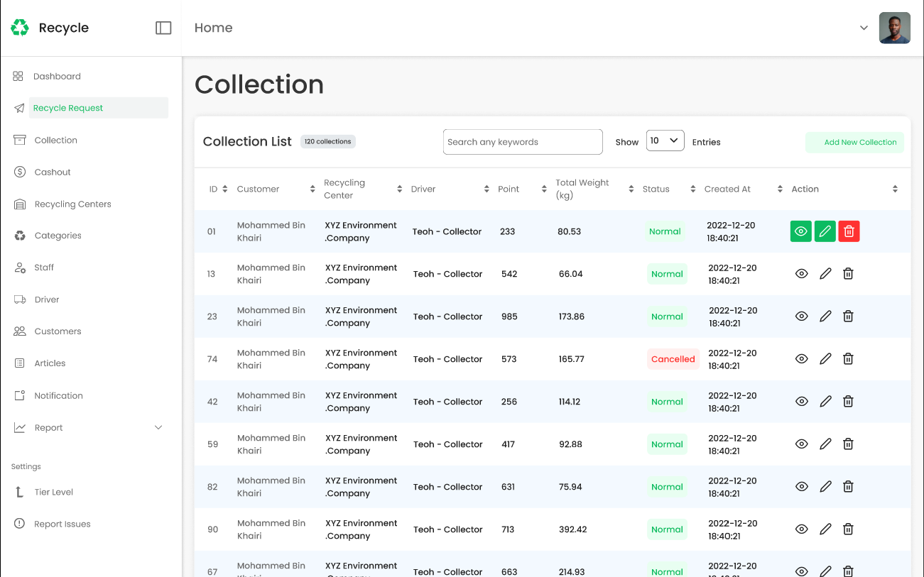924x577 pixels.
Task: Edit cancelled collection row ID 74
Action: coord(825,358)
